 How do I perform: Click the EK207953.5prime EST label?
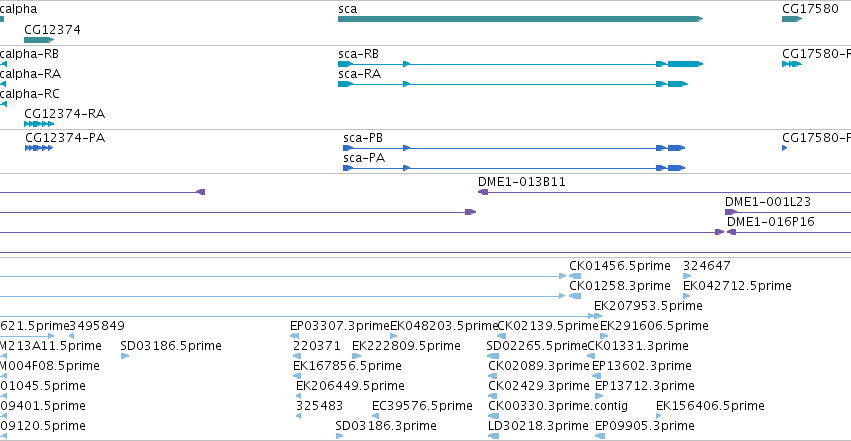pyautogui.click(x=648, y=306)
